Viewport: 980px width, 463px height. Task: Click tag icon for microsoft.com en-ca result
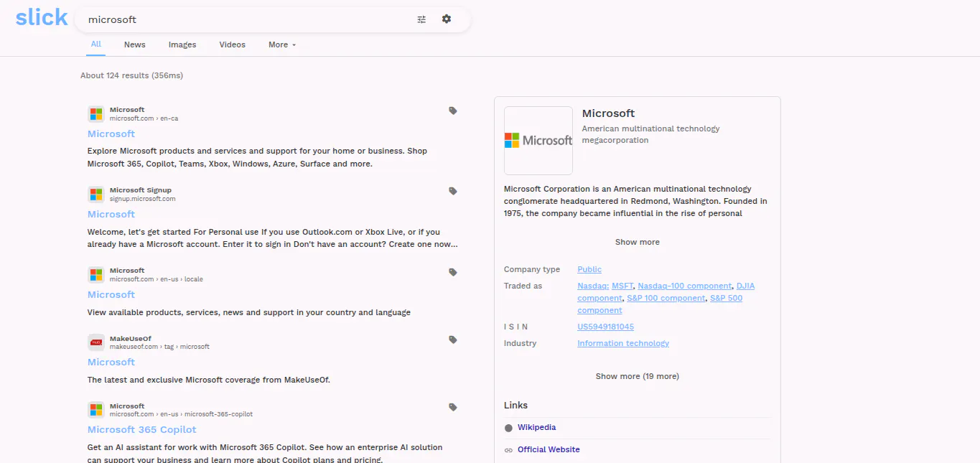click(453, 111)
